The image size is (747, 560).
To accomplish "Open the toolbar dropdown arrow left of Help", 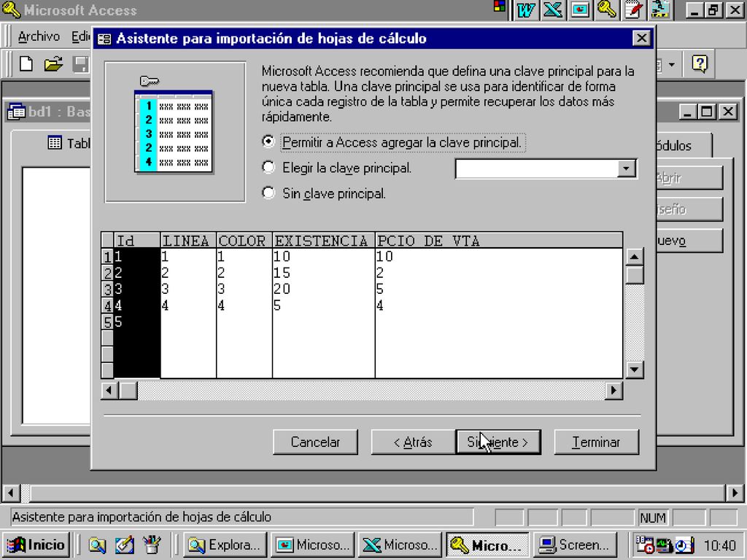I will click(x=672, y=64).
